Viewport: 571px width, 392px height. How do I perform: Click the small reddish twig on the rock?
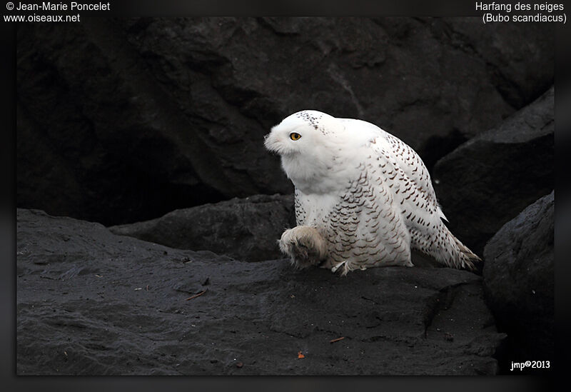(196, 294)
